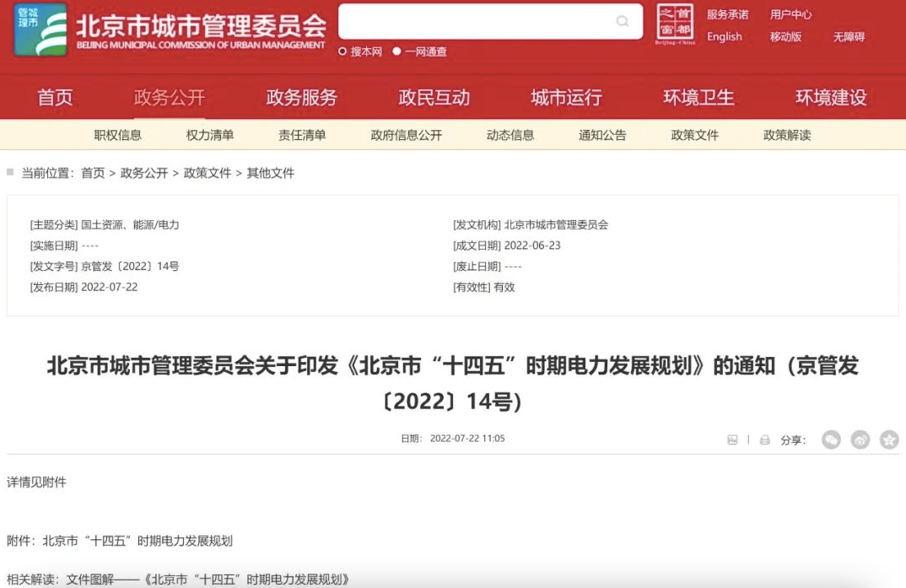
Task: Open the 首页 main navigation item
Action: coord(55,97)
